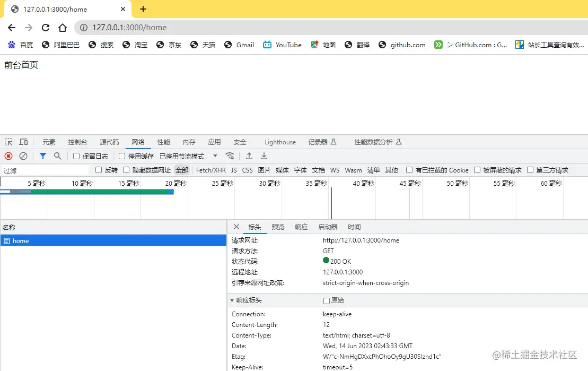Export the HAR file
Image resolution: width=588 pixels, height=371 pixels.
(x=264, y=156)
